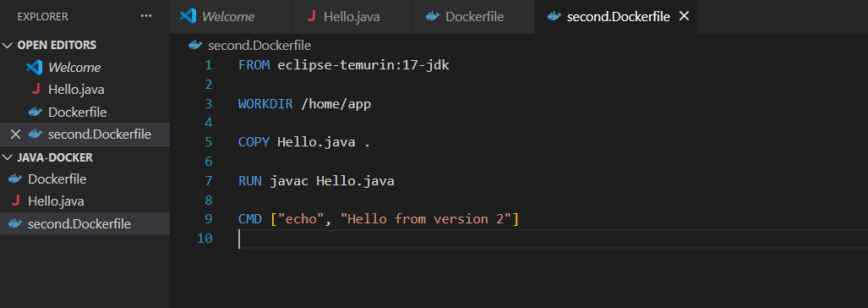
Task: Open Welcome from Open Editors list
Action: tap(85, 68)
